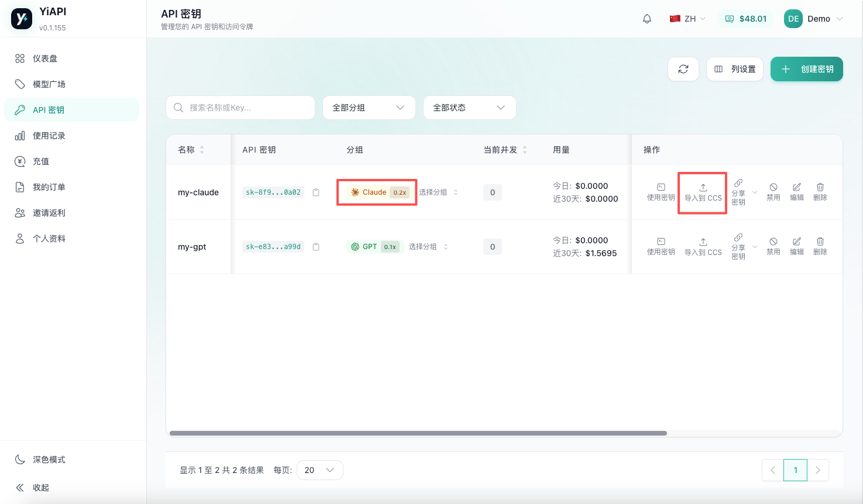863x504 pixels.
Task: Open 选择分组 for my-gpt
Action: point(428,247)
